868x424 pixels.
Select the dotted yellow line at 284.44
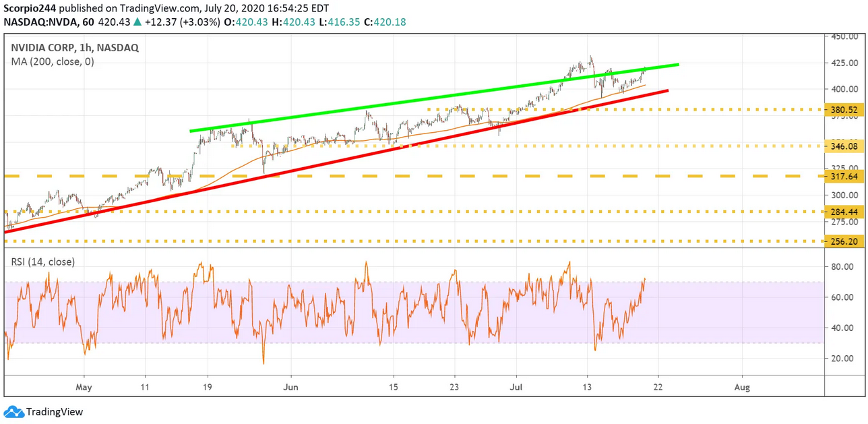(x=415, y=212)
